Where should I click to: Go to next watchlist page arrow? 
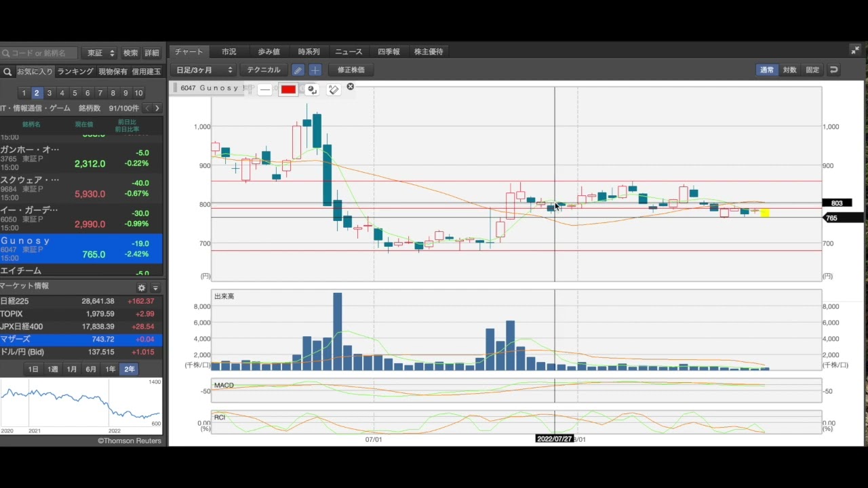(x=157, y=108)
